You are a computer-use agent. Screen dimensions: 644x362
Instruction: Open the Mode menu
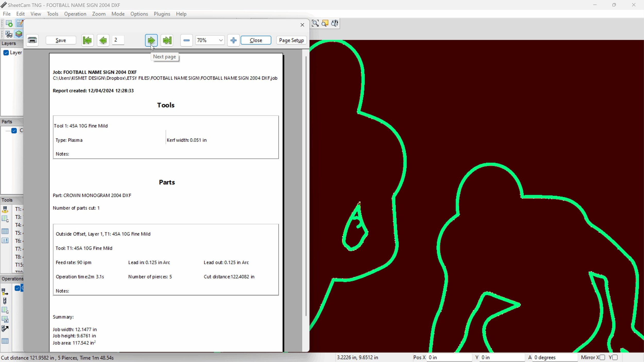pos(118,14)
